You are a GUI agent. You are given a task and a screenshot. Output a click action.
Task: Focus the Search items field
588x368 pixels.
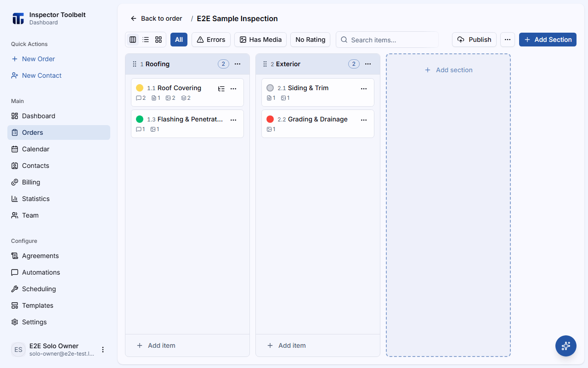click(387, 40)
